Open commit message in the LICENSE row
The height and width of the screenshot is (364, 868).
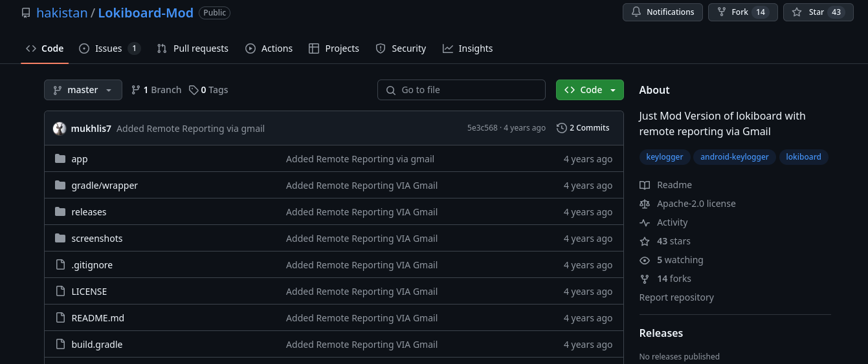pos(362,292)
